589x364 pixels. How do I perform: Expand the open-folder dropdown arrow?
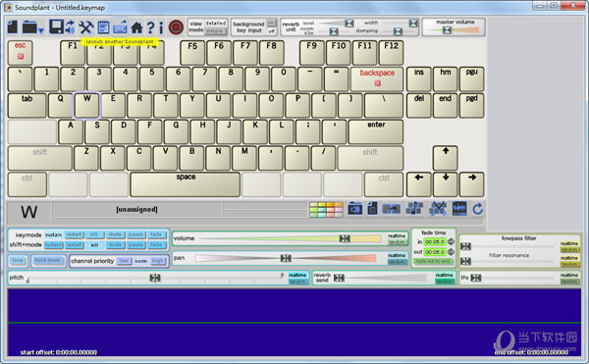[x=41, y=30]
